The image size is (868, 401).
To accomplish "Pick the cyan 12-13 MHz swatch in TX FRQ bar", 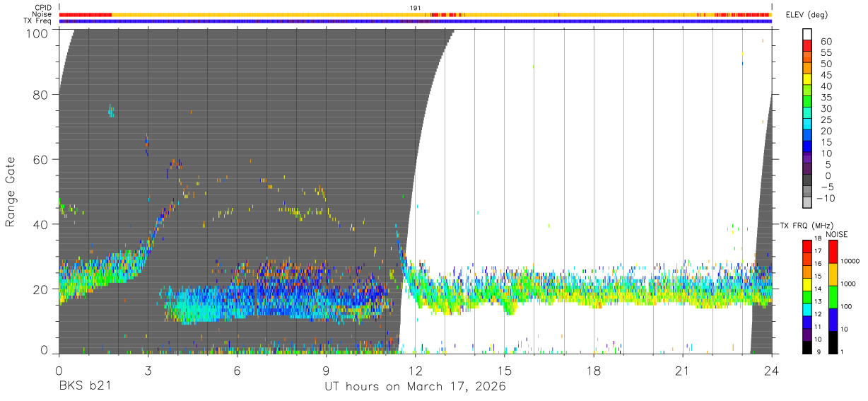I will click(807, 310).
